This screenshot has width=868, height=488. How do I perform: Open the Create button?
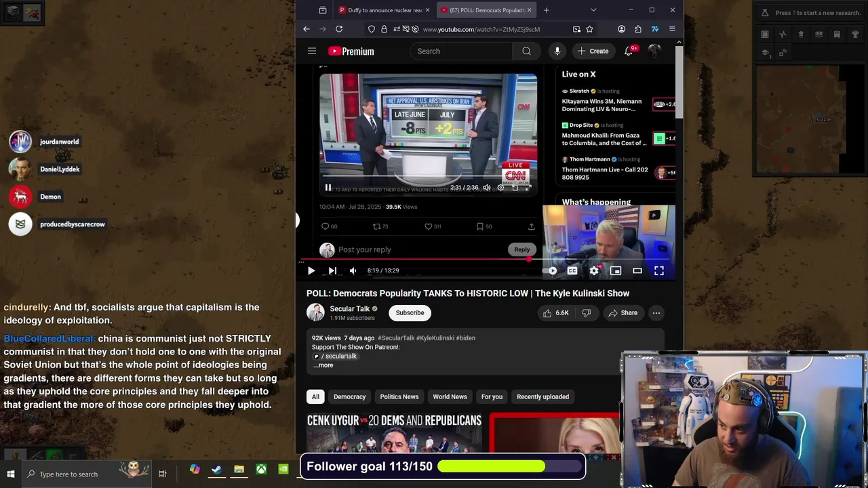click(593, 51)
